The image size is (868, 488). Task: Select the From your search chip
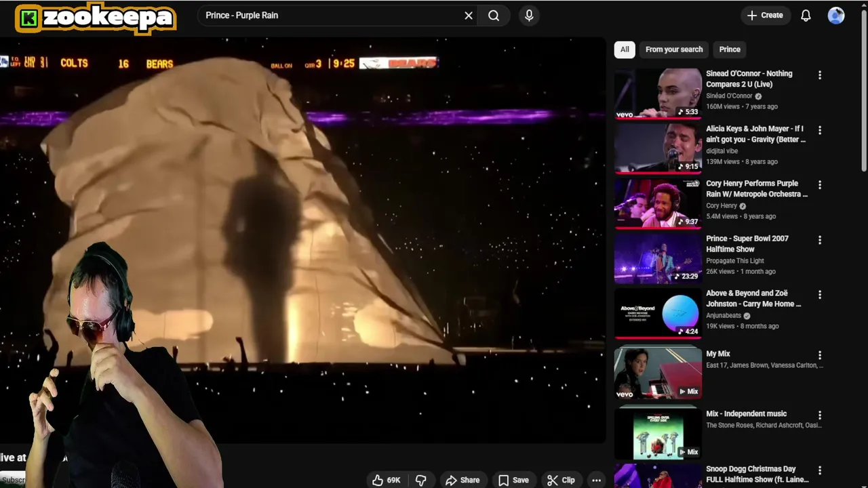674,49
